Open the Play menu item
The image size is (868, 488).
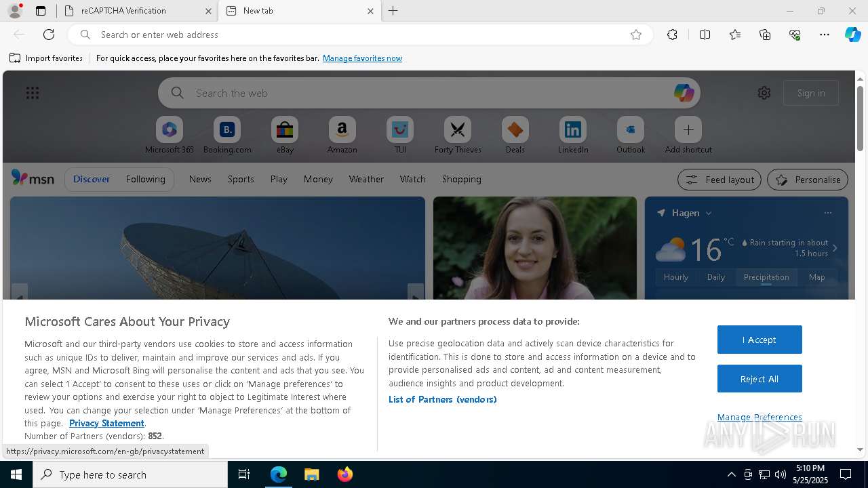point(279,179)
